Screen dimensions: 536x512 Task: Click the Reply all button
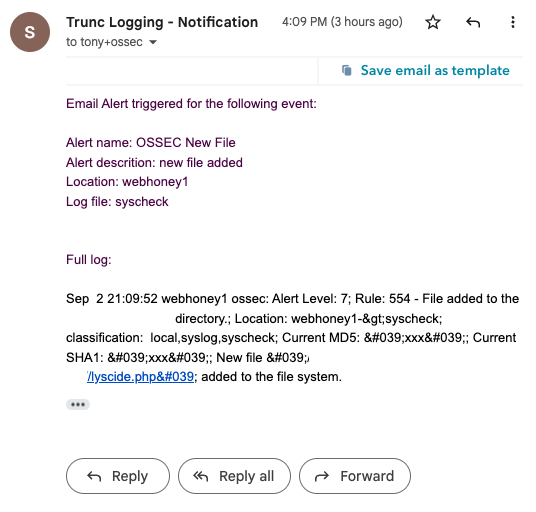(234, 476)
